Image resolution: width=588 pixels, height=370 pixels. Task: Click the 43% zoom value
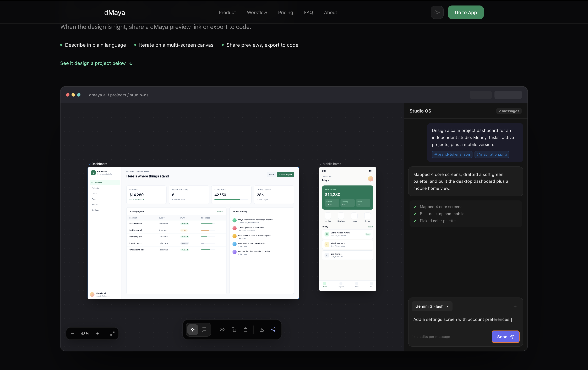tap(85, 334)
